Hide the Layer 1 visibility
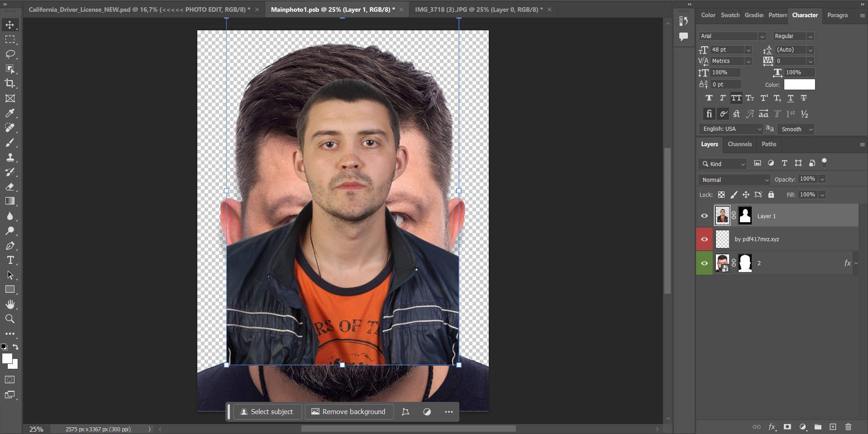868x434 pixels. click(704, 216)
